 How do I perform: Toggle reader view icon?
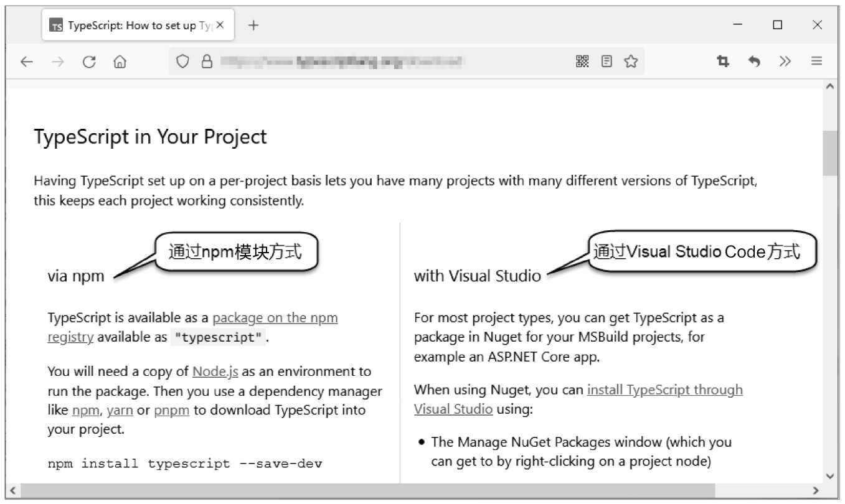coord(607,61)
